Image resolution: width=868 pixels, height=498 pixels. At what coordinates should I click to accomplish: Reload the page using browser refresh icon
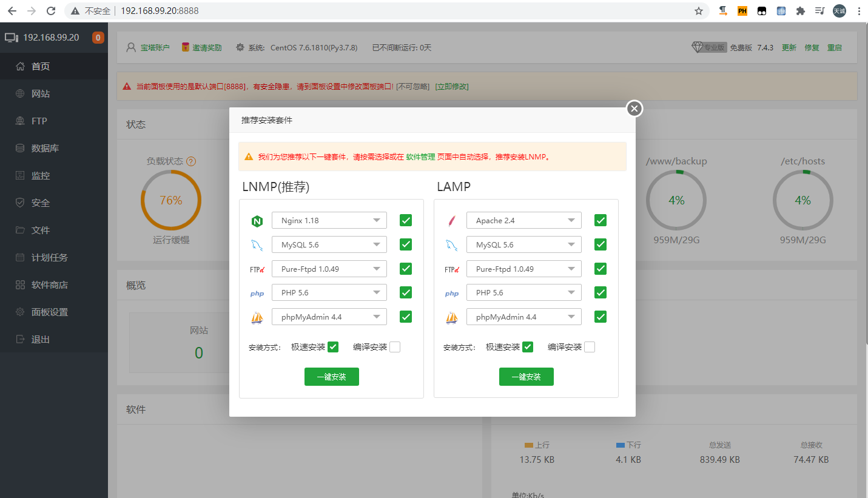[51, 11]
